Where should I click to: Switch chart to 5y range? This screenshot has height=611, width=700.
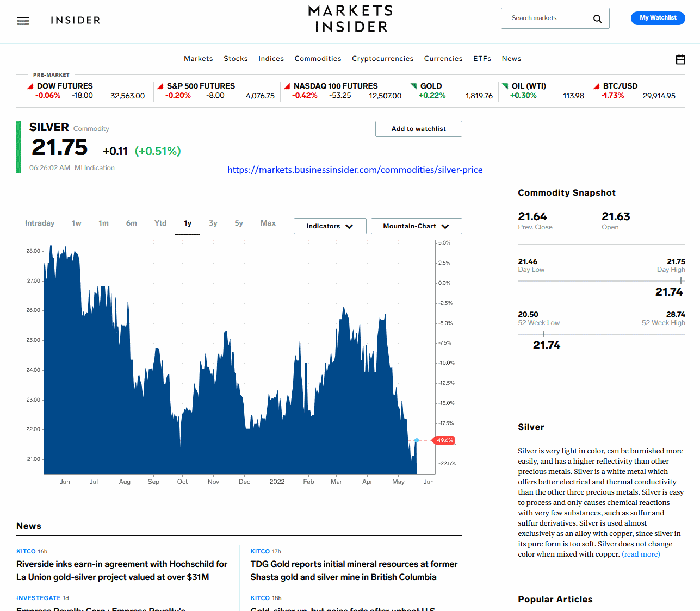(239, 223)
